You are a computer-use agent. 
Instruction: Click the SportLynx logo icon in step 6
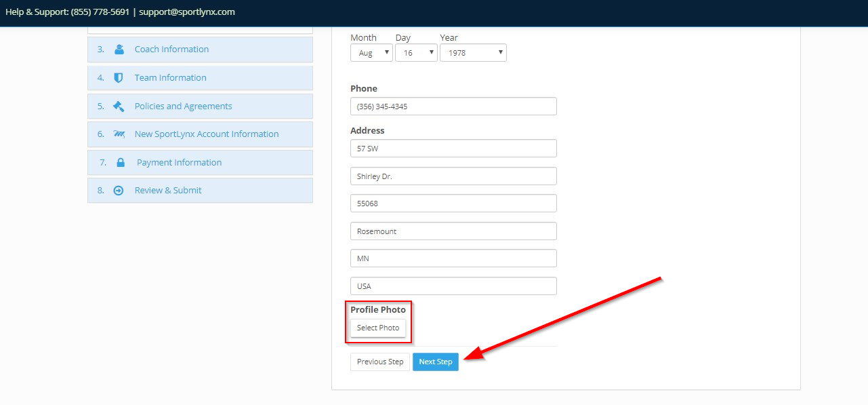tap(119, 134)
